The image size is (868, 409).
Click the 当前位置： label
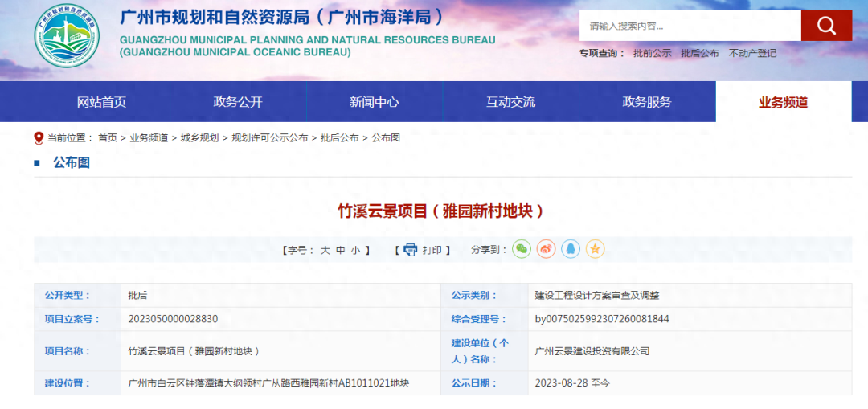coord(70,138)
